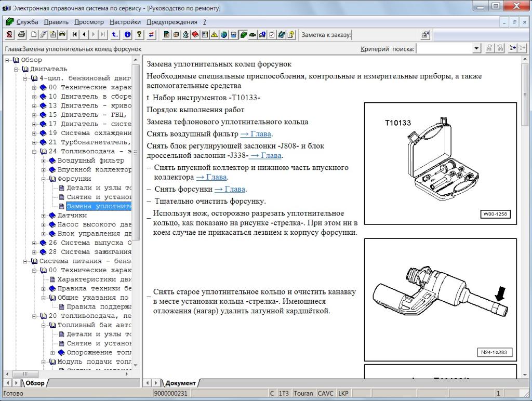The image size is (532, 401).
Task: Click the person figure toolbar icon
Action: 185,35
